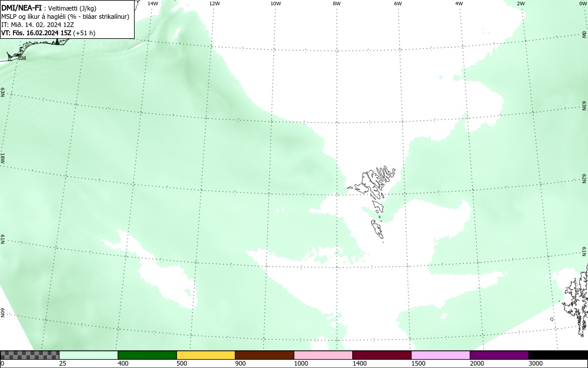The image size is (588, 368).
Task: Click the "18W" label on the left edge
Action: click(x=2, y=158)
